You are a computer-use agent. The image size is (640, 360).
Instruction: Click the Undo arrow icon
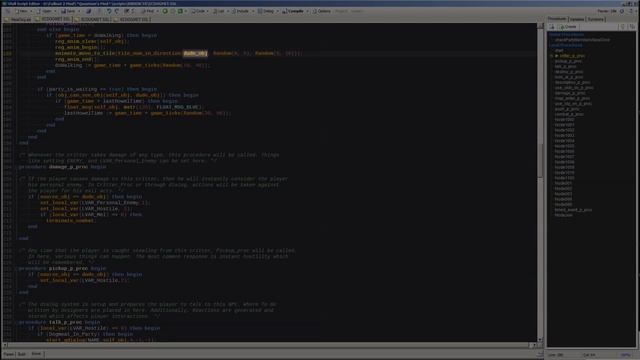pyautogui.click(x=109, y=11)
